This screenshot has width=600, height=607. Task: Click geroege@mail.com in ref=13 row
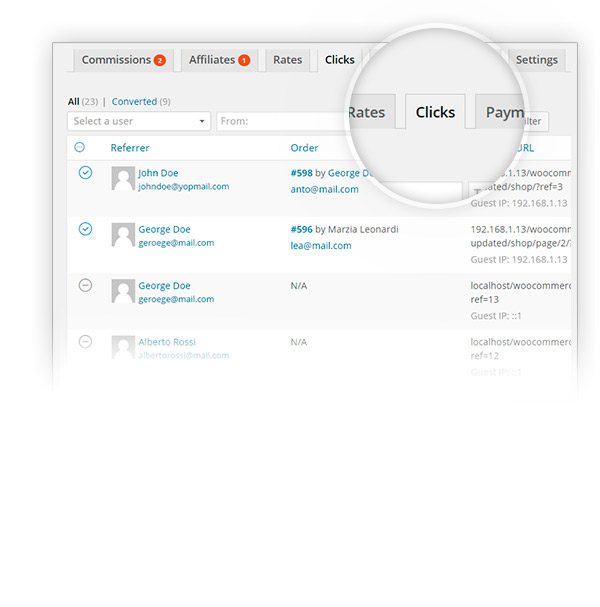(x=176, y=299)
